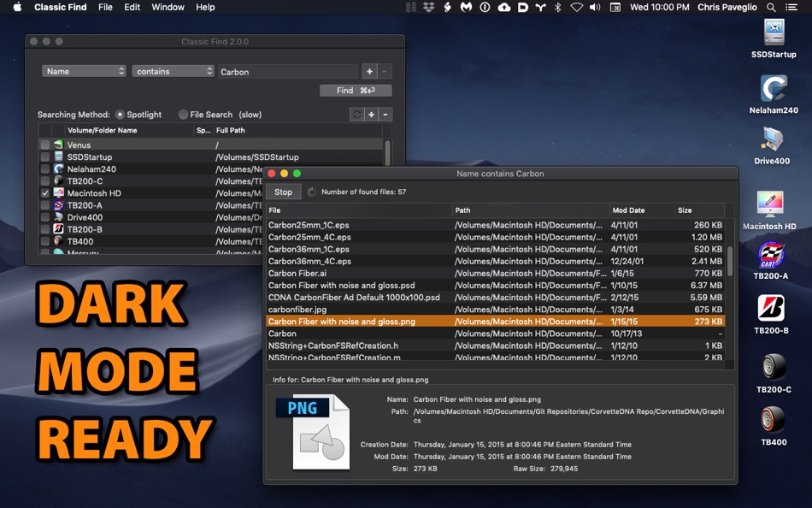Viewport: 812px width, 508px height.
Task: Click the Venus volume icon in list
Action: 58,145
